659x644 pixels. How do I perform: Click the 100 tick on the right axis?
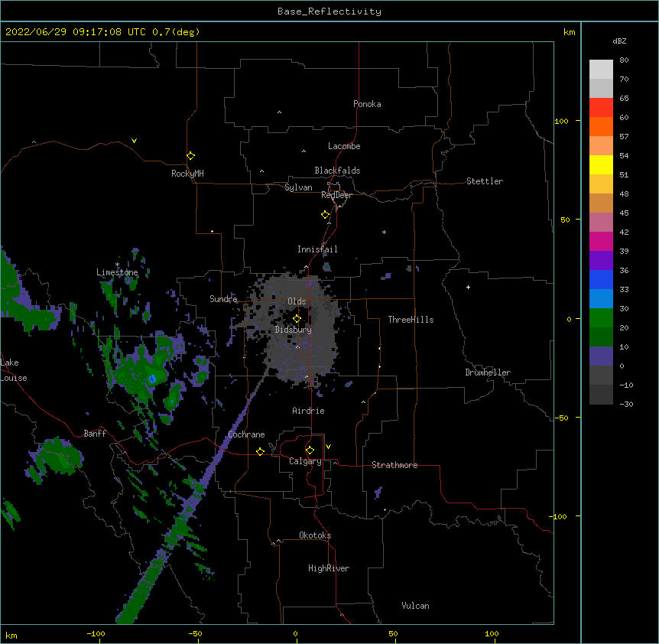561,121
